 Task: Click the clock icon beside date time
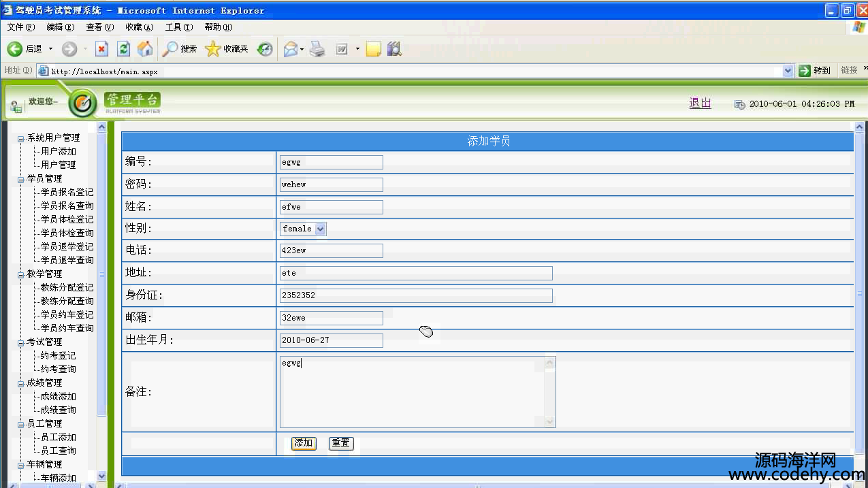click(739, 104)
